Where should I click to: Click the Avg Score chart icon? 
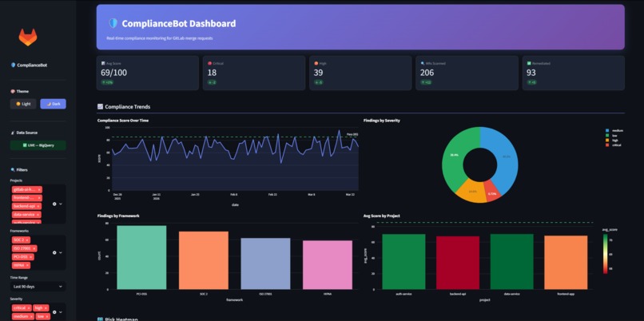[103, 64]
